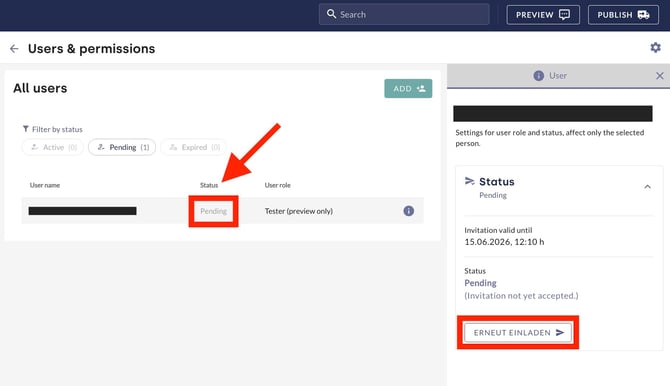670x386 pixels.
Task: Toggle the Expired (0) status filter
Action: [x=194, y=147]
